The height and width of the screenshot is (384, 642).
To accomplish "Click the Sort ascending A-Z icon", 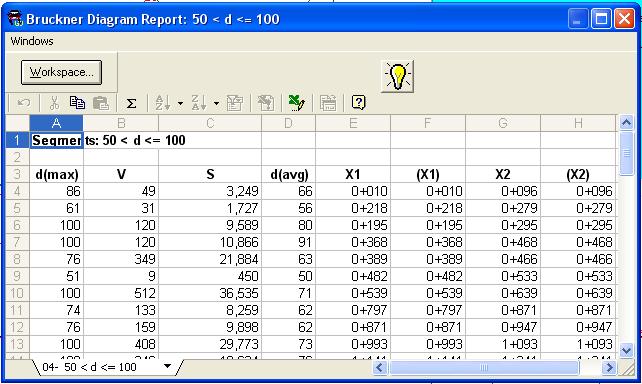I will pos(163,103).
